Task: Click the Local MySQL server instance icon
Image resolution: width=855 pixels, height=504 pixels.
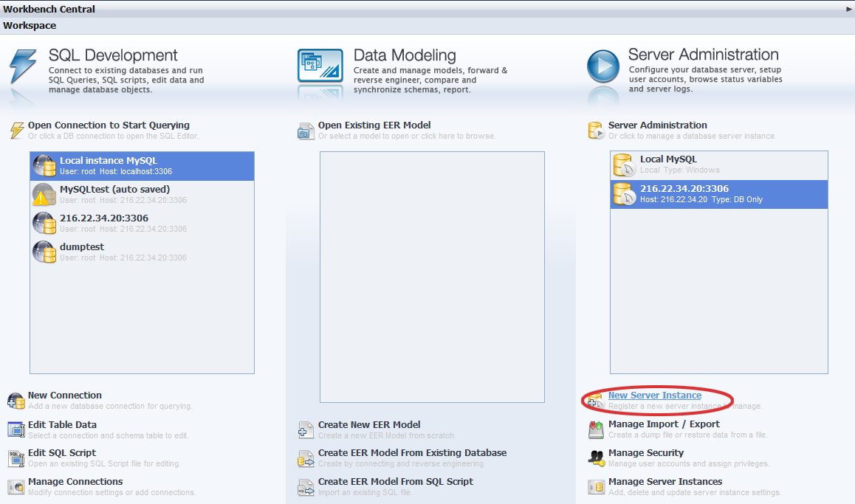Action: (x=625, y=165)
